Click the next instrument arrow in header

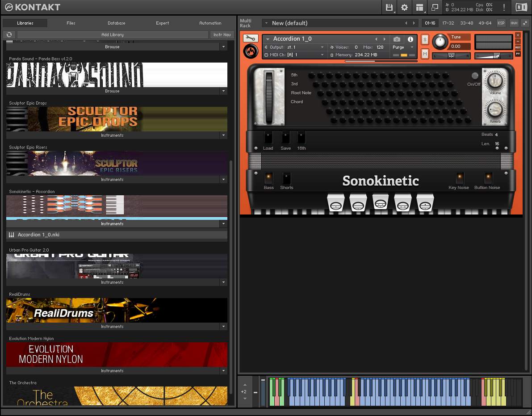(x=385, y=39)
